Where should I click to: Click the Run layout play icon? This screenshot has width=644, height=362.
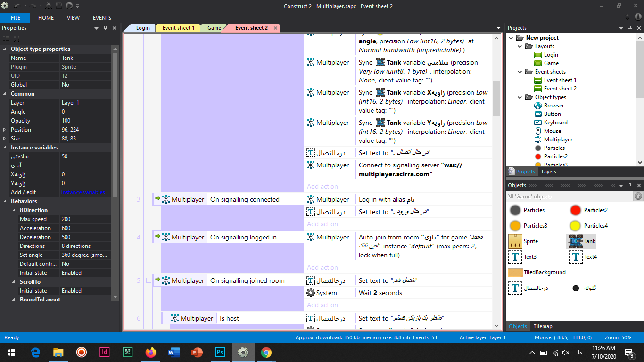pos(69,6)
